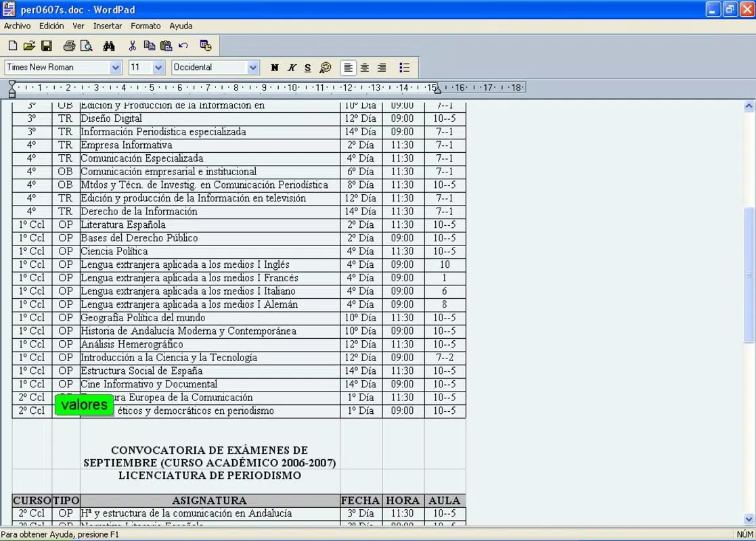Open the Edición menu
Viewport: 756px width, 541px height.
(x=51, y=26)
